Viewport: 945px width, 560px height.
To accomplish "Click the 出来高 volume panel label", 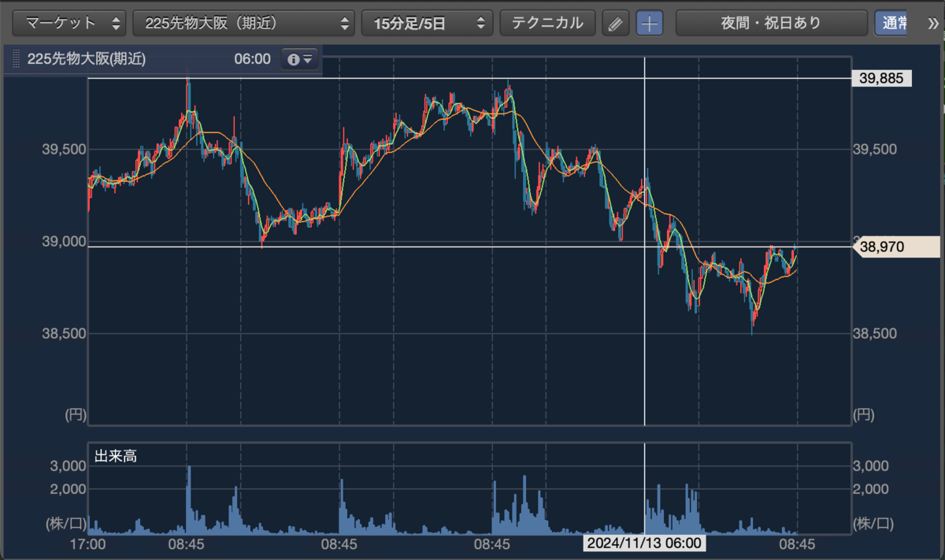I will [x=115, y=455].
